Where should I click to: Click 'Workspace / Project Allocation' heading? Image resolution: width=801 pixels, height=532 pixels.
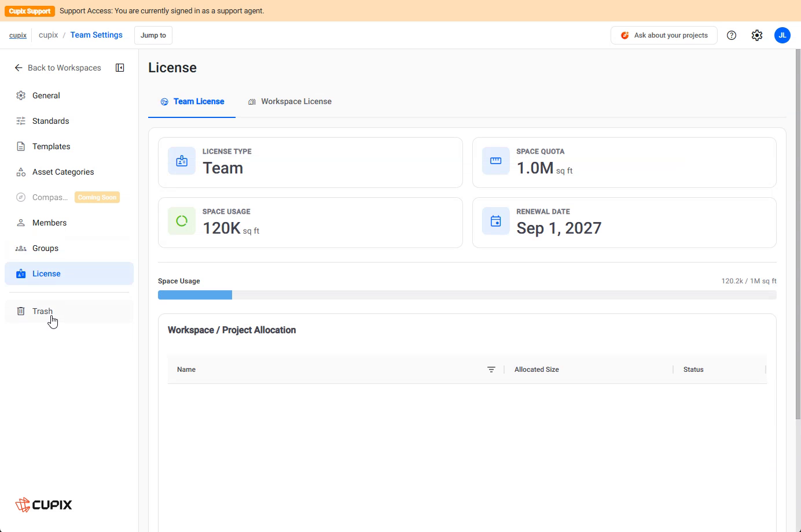point(232,330)
